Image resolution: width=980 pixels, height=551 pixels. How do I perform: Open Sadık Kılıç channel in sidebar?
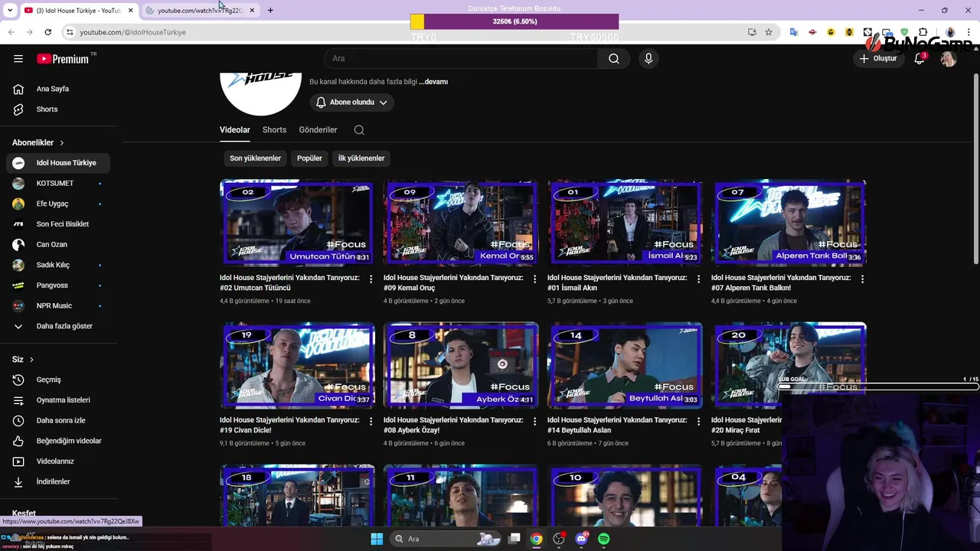click(58, 265)
